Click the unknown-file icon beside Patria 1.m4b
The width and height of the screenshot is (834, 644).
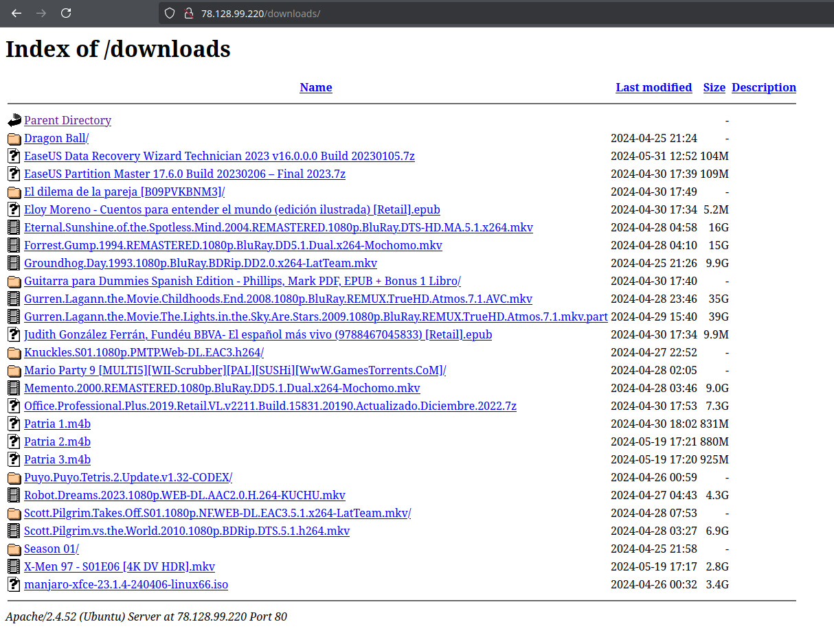14,424
